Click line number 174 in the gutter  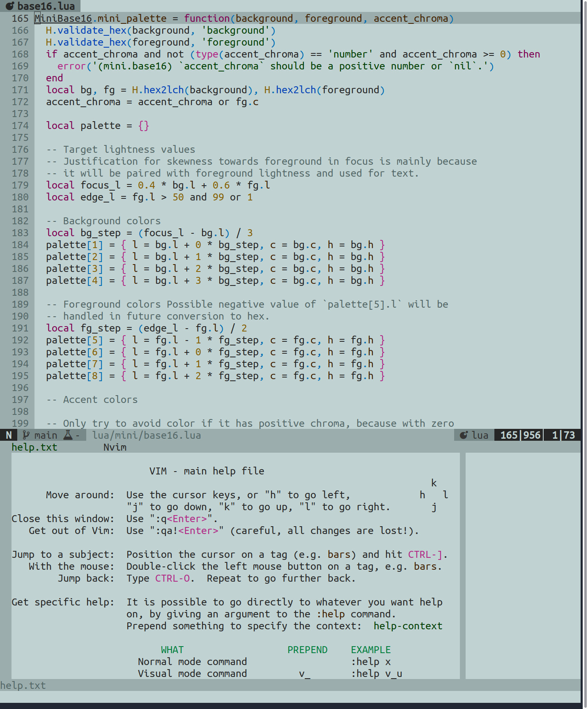tap(20, 126)
